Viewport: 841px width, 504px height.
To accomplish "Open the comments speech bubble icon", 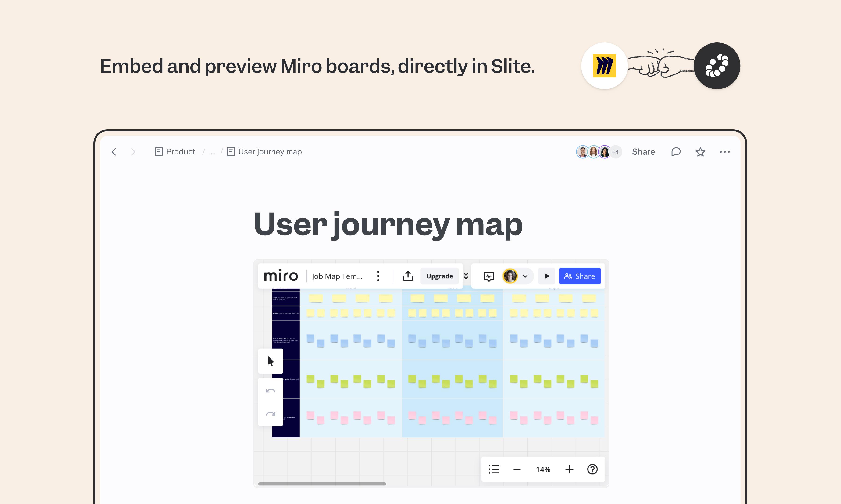I will 676,152.
